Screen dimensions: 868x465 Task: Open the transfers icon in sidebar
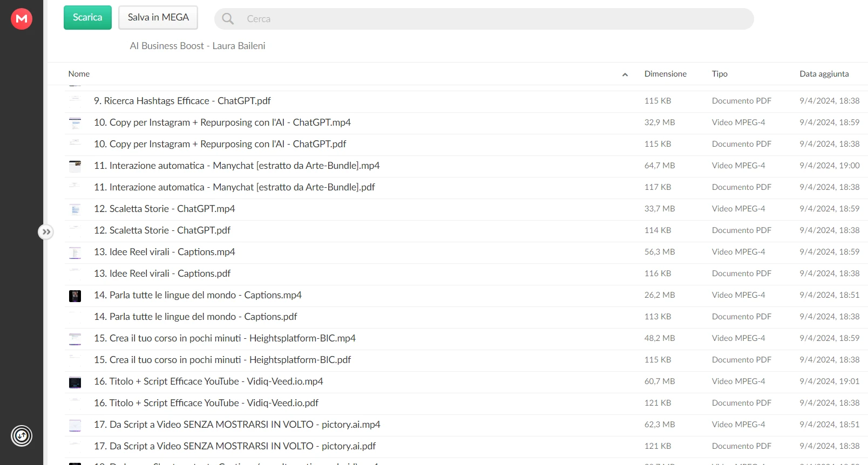[22, 436]
